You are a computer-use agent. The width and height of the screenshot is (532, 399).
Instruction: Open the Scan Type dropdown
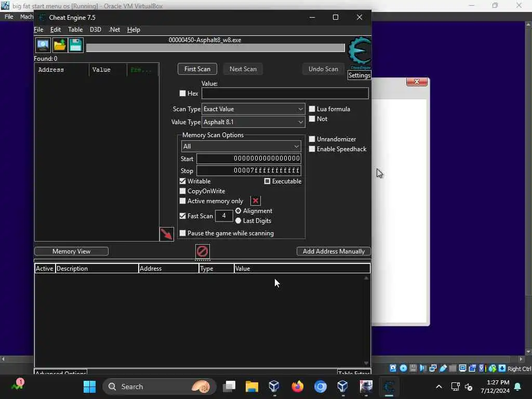[253, 109]
